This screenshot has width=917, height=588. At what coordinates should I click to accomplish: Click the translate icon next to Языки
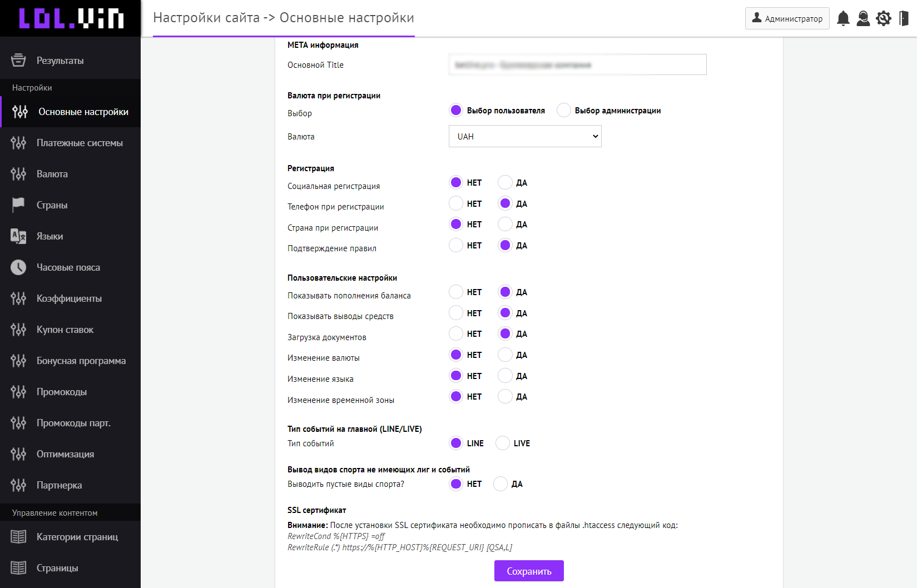coord(18,236)
